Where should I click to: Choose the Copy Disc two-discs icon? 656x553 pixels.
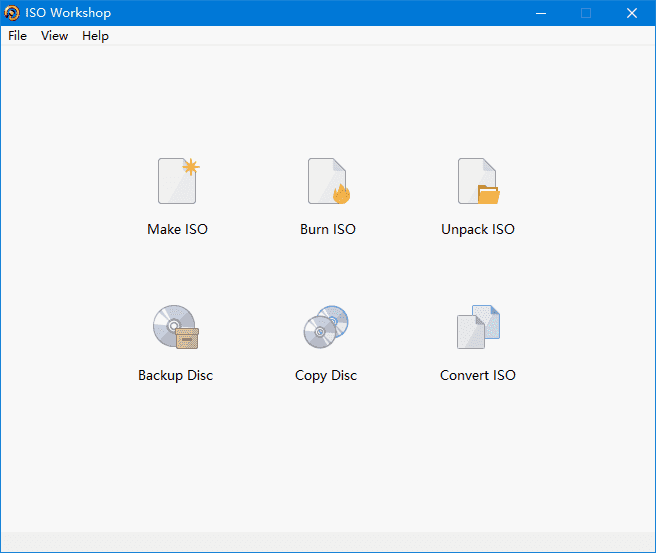click(x=326, y=327)
